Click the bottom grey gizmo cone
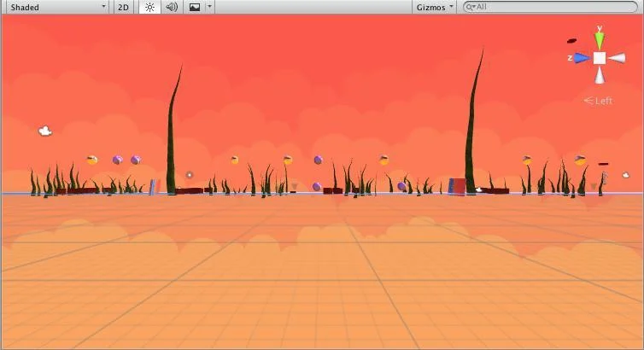Image resolution: width=644 pixels, height=350 pixels. pyautogui.click(x=600, y=75)
